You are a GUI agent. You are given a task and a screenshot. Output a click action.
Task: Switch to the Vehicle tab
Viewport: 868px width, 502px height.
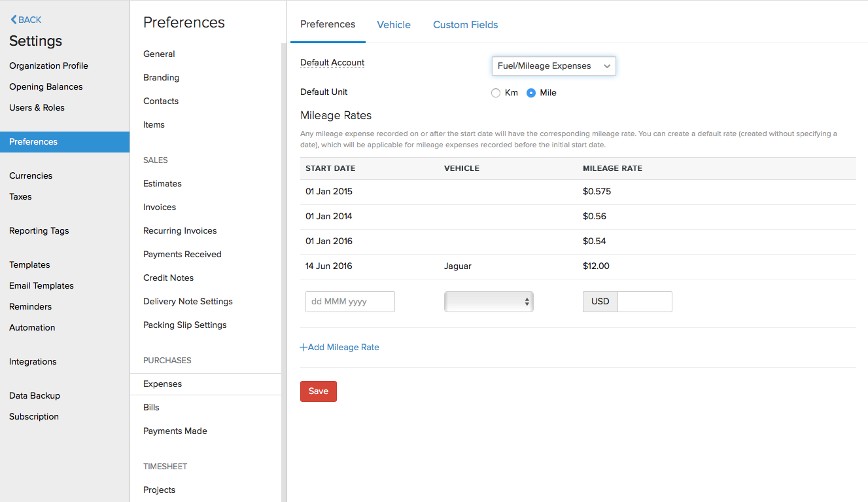(x=394, y=25)
